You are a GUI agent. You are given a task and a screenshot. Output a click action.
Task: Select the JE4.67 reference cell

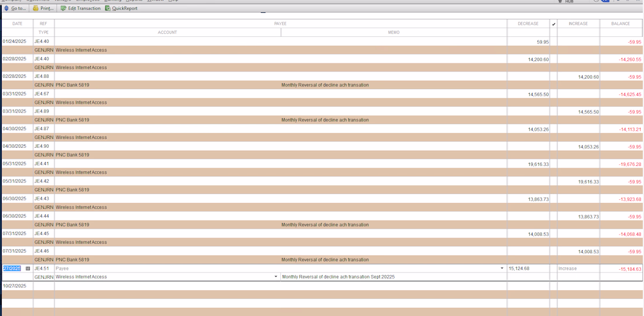click(x=42, y=93)
